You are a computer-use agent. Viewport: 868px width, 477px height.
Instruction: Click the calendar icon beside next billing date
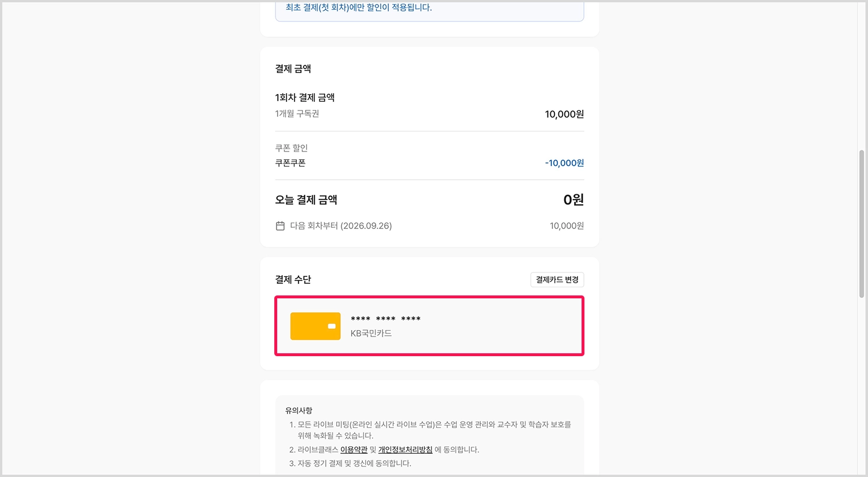[x=280, y=226]
